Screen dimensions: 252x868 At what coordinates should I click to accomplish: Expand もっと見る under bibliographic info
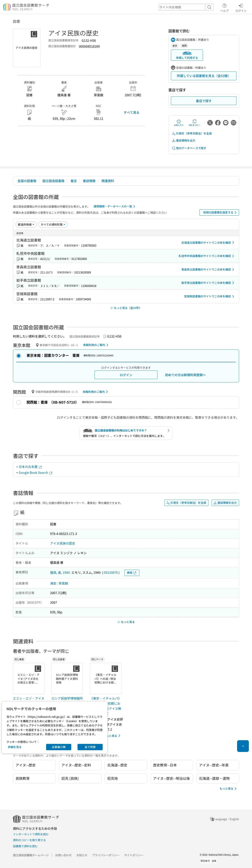click(x=126, y=622)
